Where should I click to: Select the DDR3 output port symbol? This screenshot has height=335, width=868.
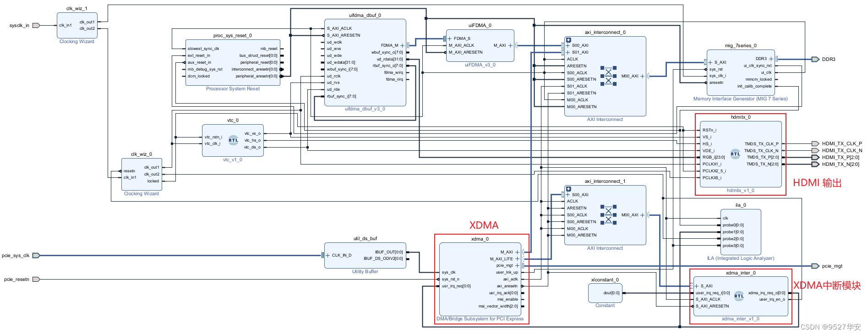tap(815, 59)
